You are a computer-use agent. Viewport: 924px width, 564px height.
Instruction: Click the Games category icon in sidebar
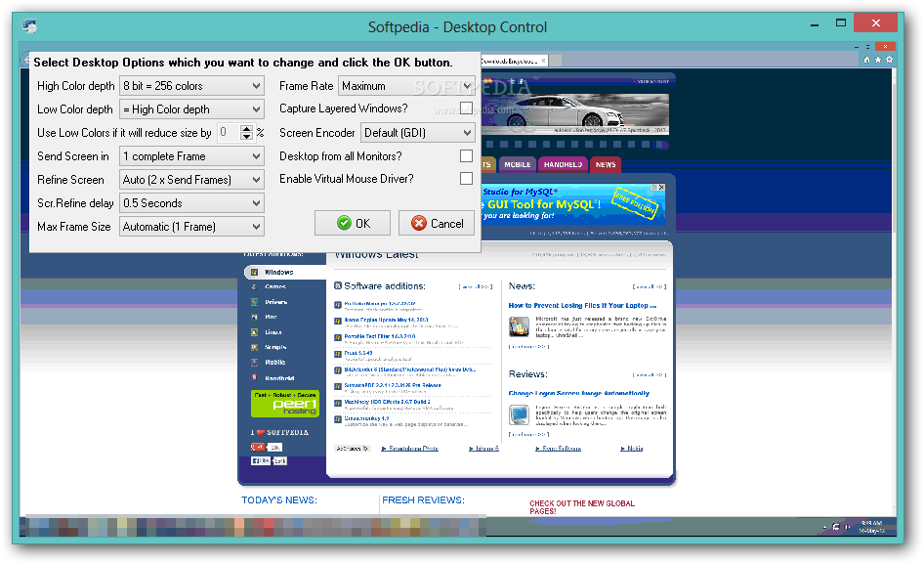pos(255,286)
